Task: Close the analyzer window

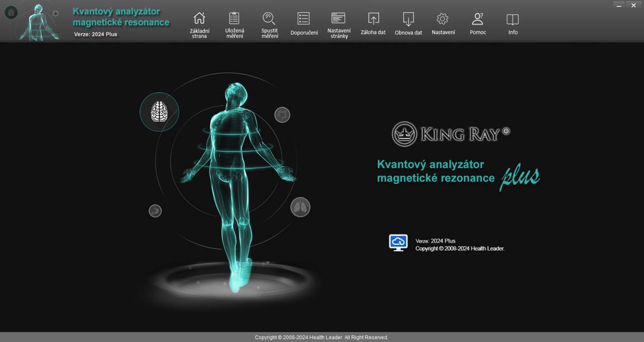Action: (633, 6)
